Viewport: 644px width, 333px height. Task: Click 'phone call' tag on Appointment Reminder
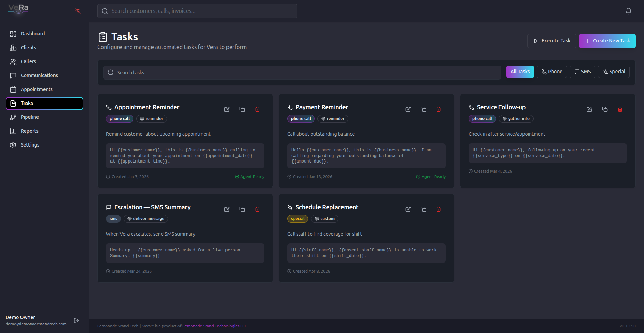point(119,119)
